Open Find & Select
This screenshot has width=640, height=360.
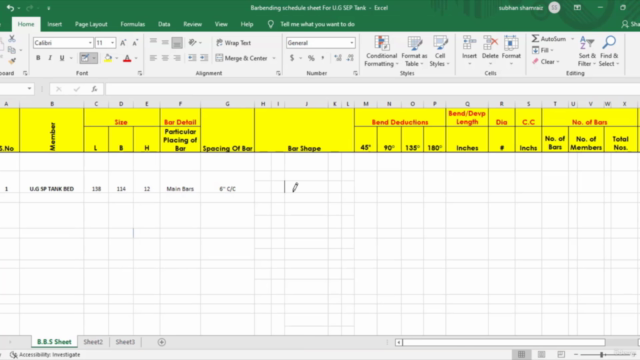click(609, 51)
